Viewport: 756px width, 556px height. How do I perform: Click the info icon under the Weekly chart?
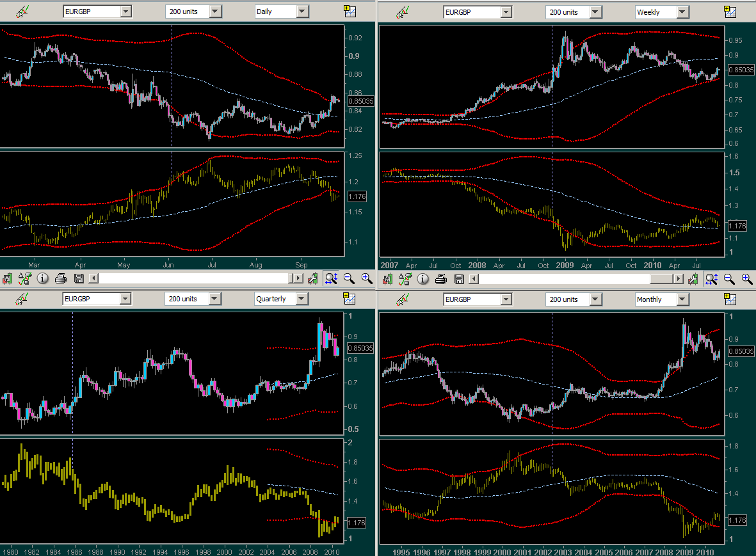[423, 279]
